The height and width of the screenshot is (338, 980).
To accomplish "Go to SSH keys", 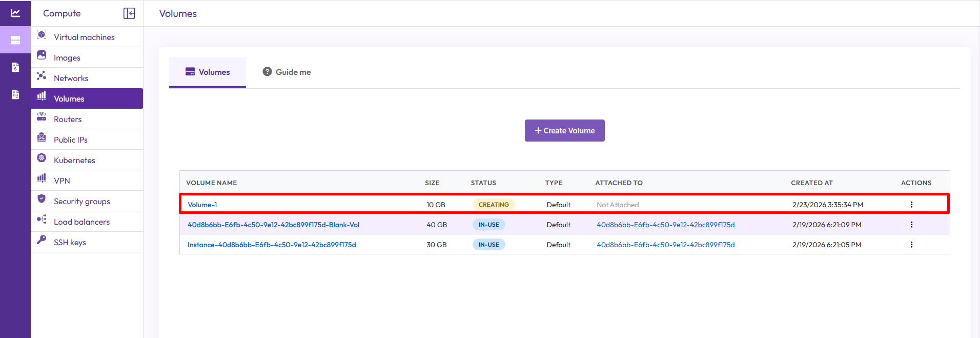I will (x=70, y=242).
